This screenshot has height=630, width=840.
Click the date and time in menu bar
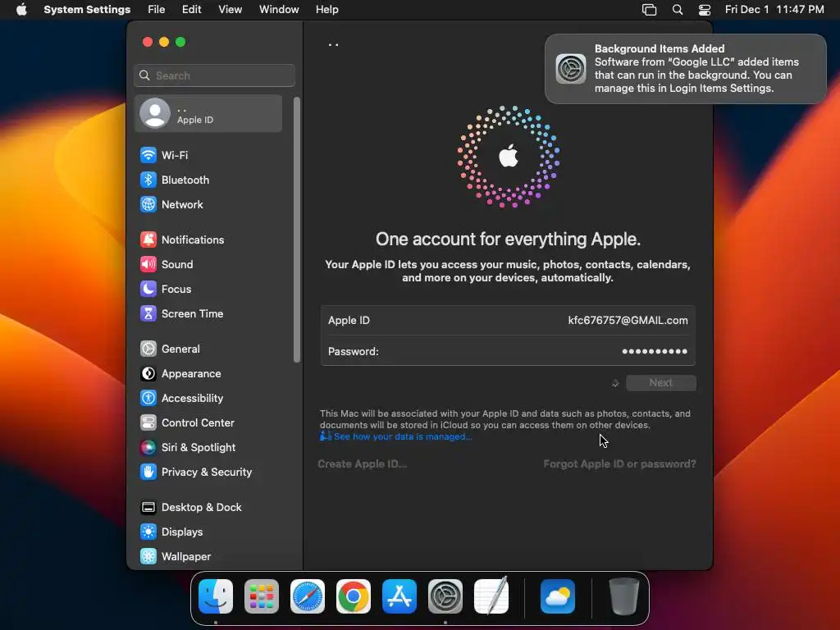(774, 10)
